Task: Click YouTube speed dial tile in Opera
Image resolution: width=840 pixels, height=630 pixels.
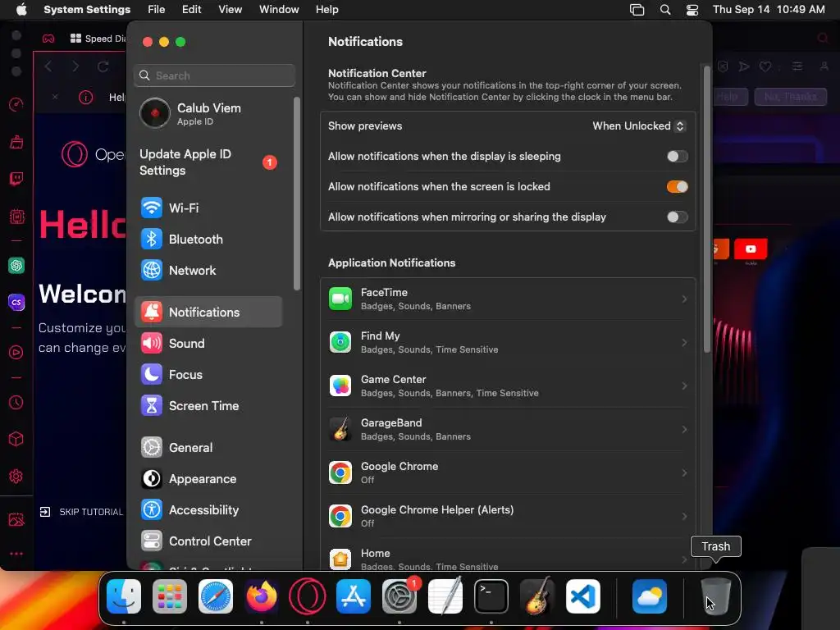Action: click(751, 249)
